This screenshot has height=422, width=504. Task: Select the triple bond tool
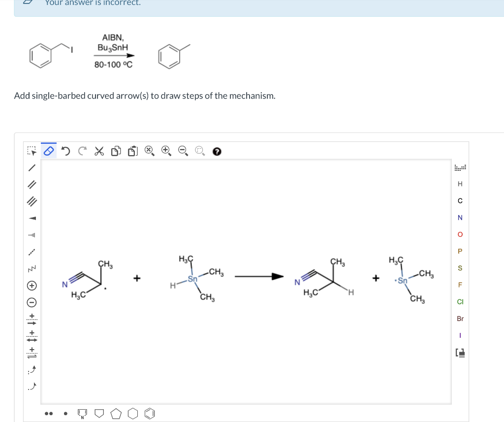(x=31, y=202)
